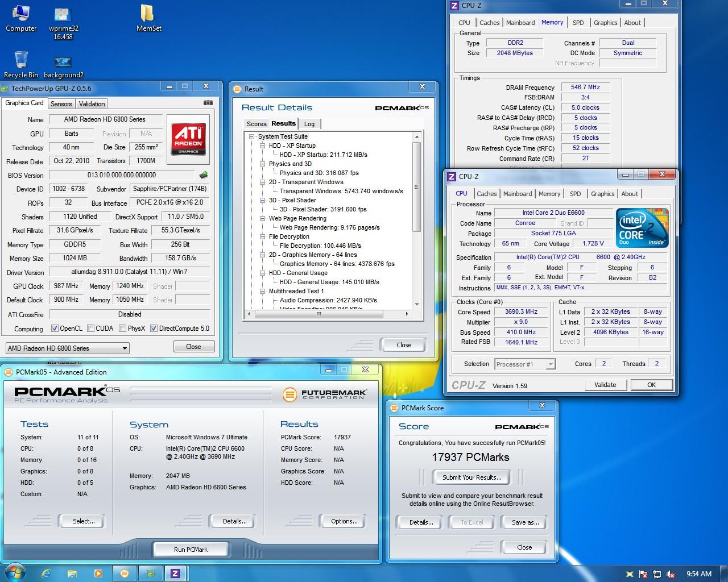Screen dimensions: 728x582
Task: Collapse the 2D - Transparent Windows node
Action: pyautogui.click(x=263, y=182)
